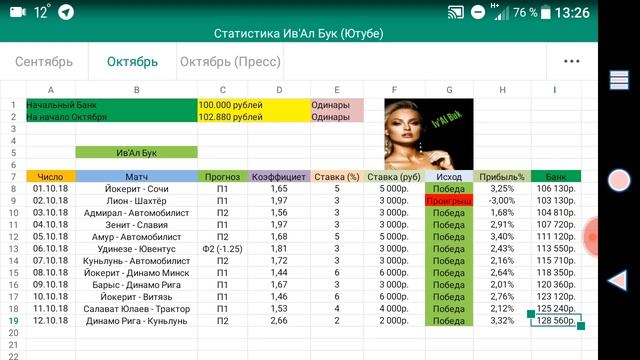This screenshot has height=360, width=640.
Task: Select column A header
Action: [x=51, y=90]
